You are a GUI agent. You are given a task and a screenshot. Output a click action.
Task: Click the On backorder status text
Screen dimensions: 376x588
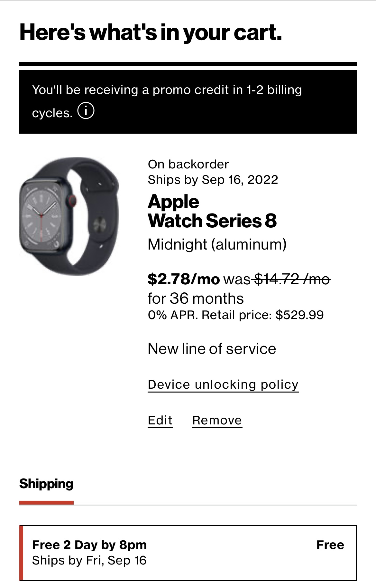(188, 164)
